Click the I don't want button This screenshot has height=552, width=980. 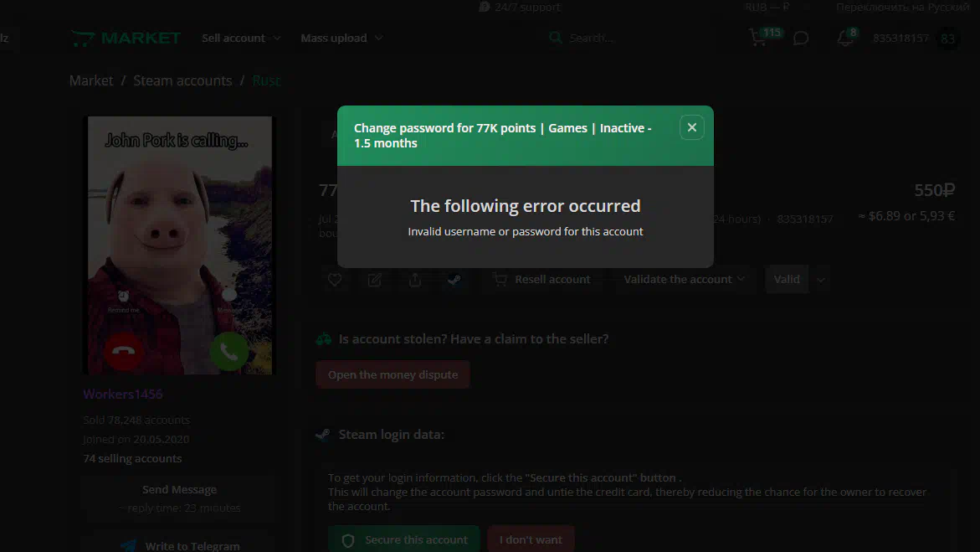click(531, 539)
